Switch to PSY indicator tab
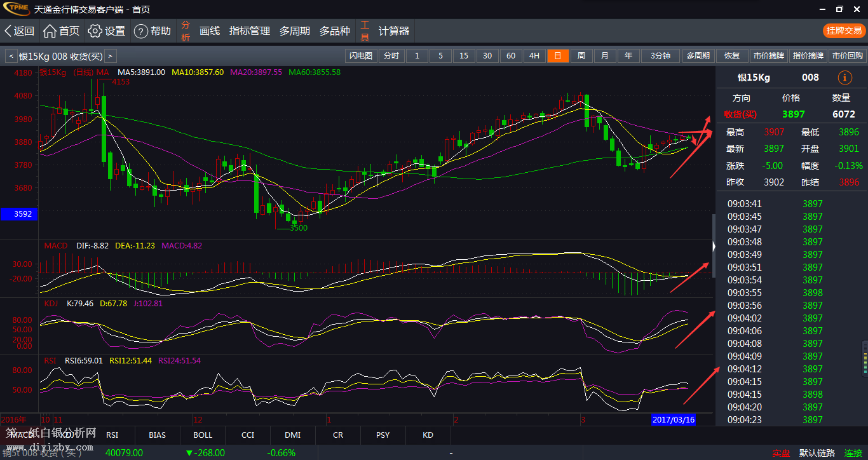This screenshot has width=868, height=460. point(383,435)
